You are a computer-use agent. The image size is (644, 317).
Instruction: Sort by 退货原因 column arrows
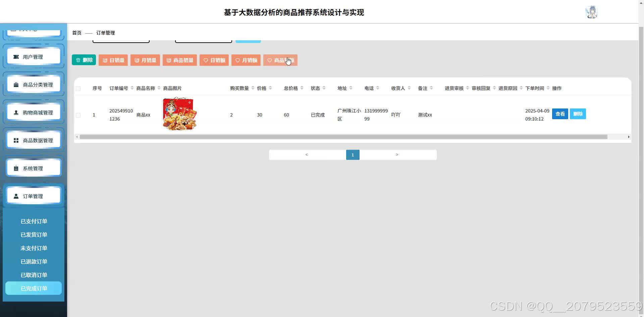521,88
